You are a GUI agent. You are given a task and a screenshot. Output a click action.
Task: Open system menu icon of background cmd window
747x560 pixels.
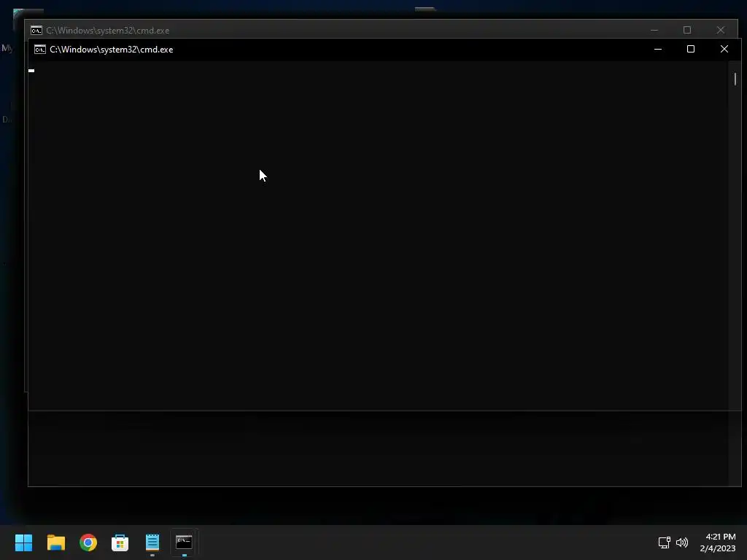point(36,31)
